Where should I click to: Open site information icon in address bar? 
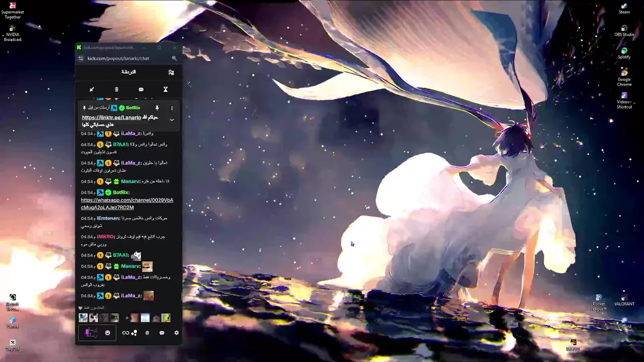click(81, 58)
